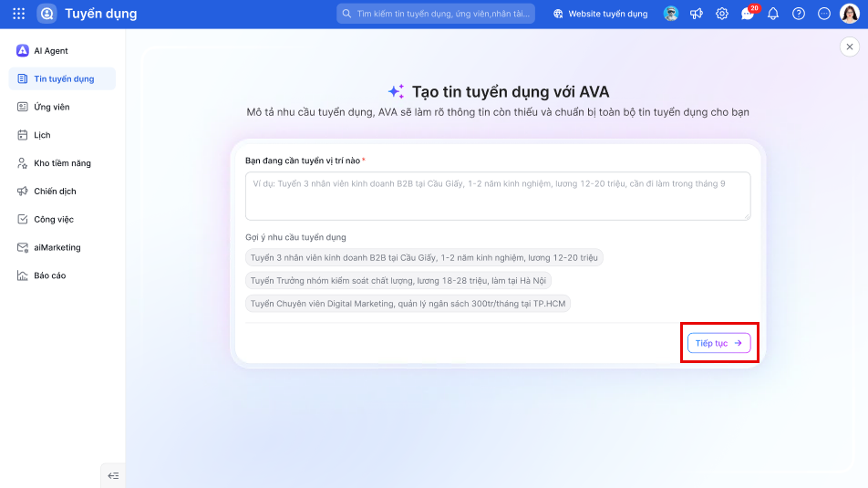Open the Website tuyển dụng link
Image resolution: width=868 pixels, height=488 pixels.
[x=601, y=14]
